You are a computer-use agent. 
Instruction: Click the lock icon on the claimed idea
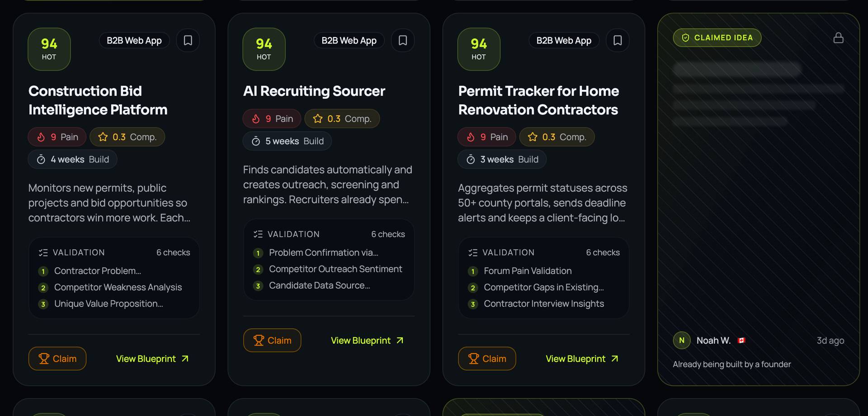839,38
